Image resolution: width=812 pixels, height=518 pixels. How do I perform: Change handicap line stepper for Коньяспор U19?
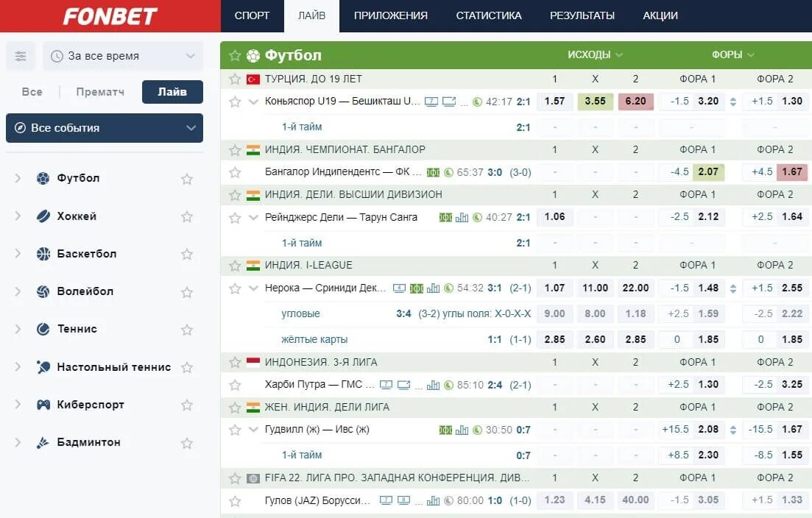pos(733,102)
